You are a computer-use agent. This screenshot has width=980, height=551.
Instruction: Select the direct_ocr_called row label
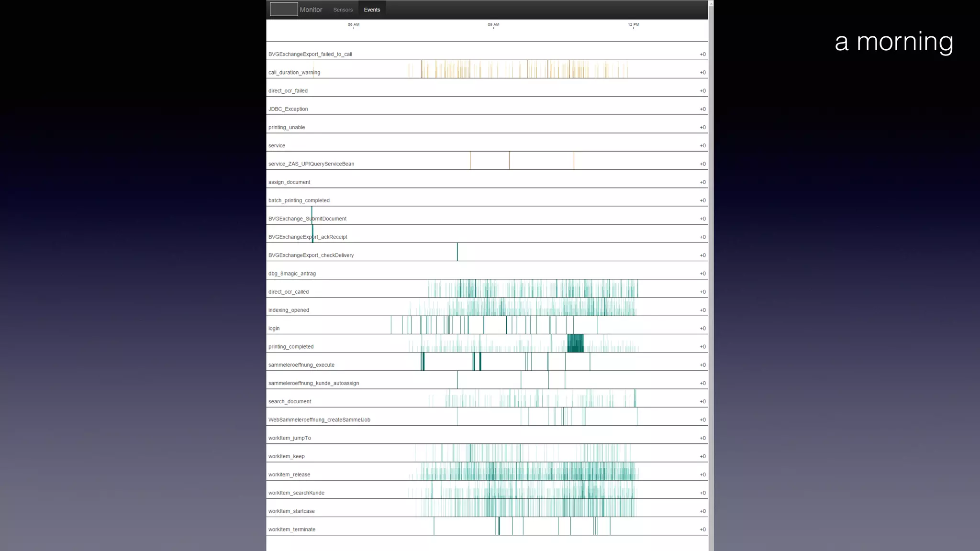coord(289,292)
